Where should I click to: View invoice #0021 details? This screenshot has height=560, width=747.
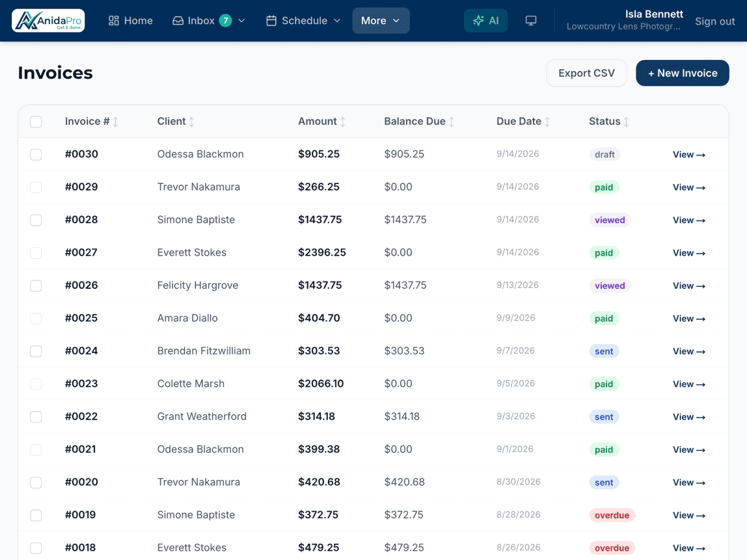tap(689, 450)
